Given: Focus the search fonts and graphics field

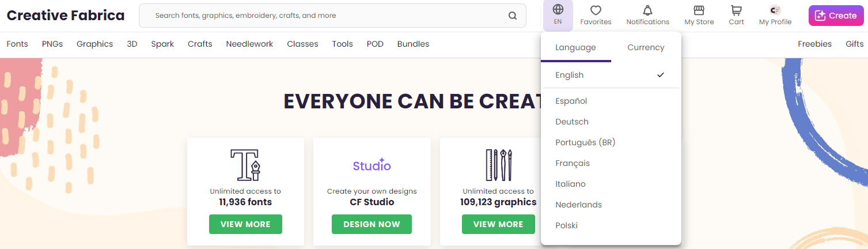Looking at the screenshot, I should (323, 16).
